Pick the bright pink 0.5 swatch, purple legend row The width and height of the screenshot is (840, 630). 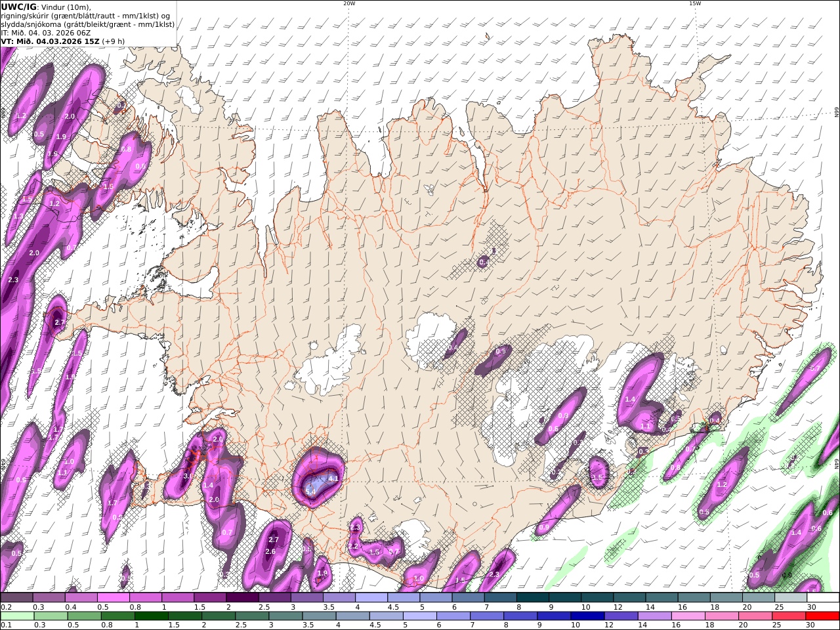click(113, 597)
